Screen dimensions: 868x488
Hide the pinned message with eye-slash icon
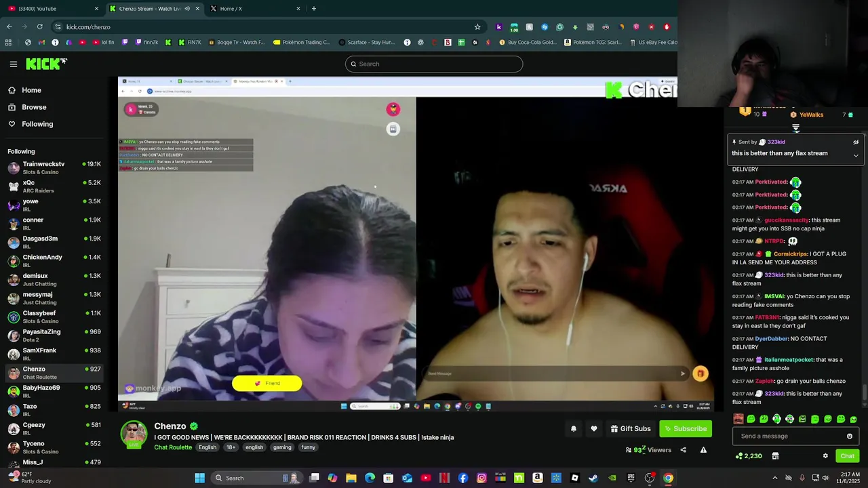click(856, 142)
